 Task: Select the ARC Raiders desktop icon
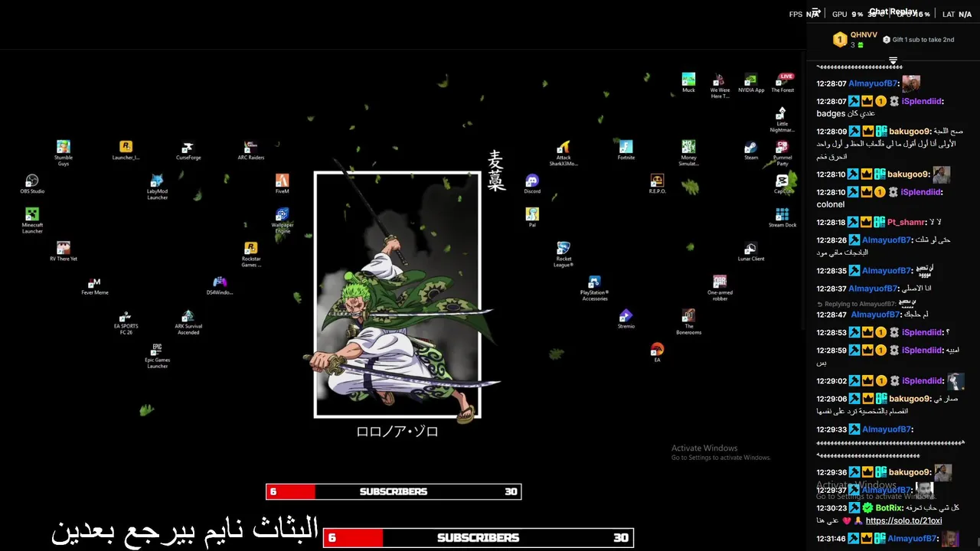click(251, 151)
